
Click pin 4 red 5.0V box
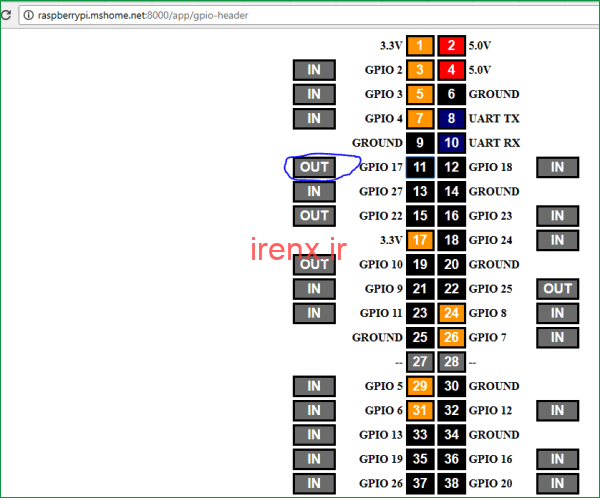(x=452, y=70)
